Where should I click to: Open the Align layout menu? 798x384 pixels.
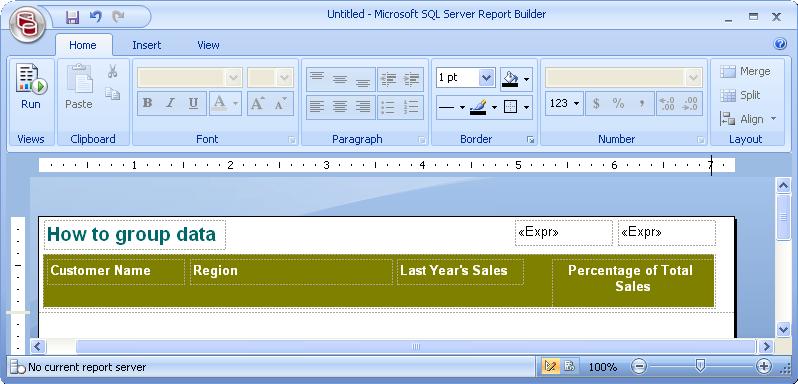pos(748,119)
